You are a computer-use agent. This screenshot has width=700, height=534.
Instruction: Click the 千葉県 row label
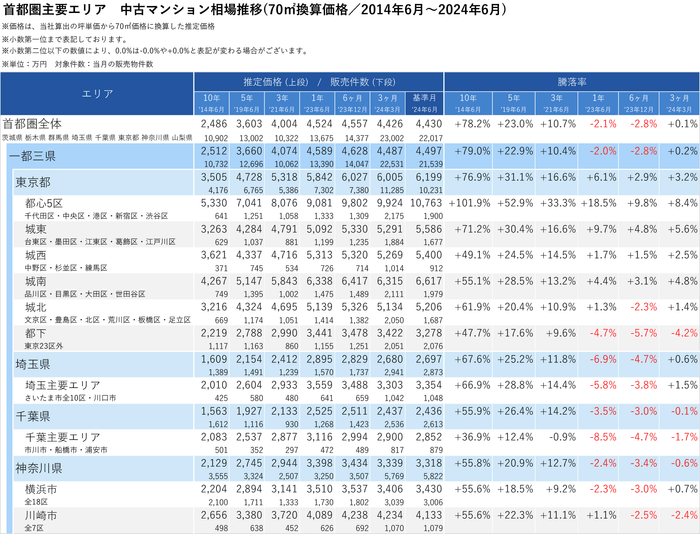tap(33, 417)
